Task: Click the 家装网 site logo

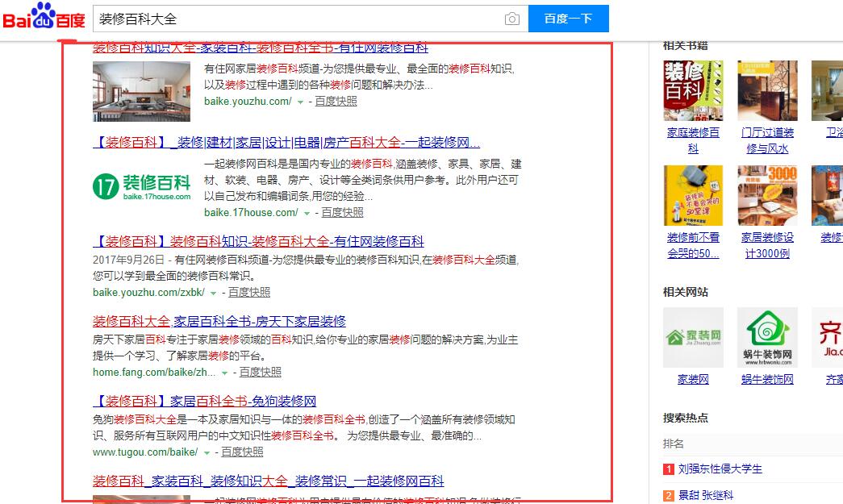Action: click(693, 337)
